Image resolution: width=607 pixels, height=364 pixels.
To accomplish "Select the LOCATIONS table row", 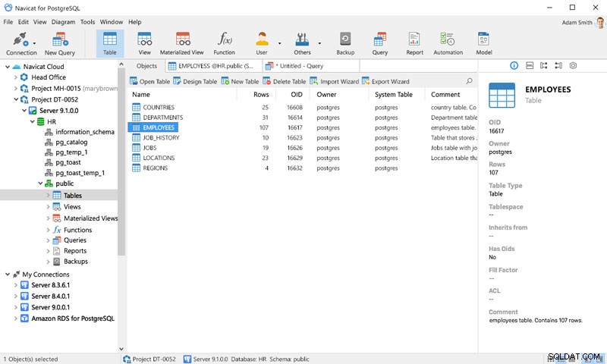I will click(x=303, y=158).
